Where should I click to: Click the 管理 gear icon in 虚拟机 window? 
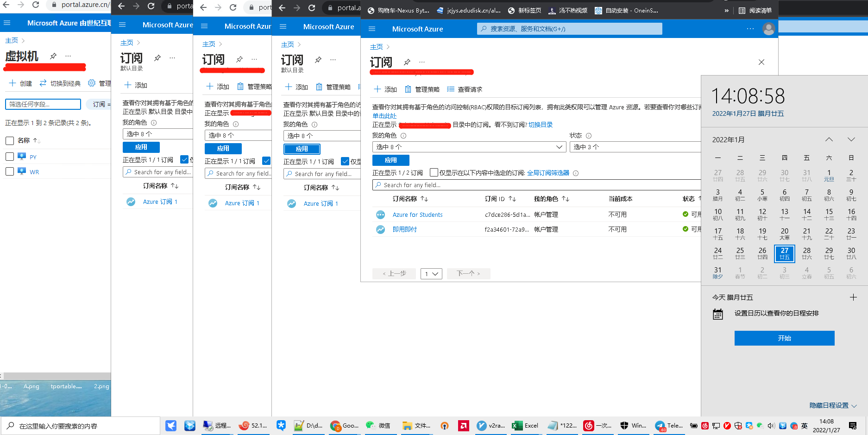coord(92,83)
